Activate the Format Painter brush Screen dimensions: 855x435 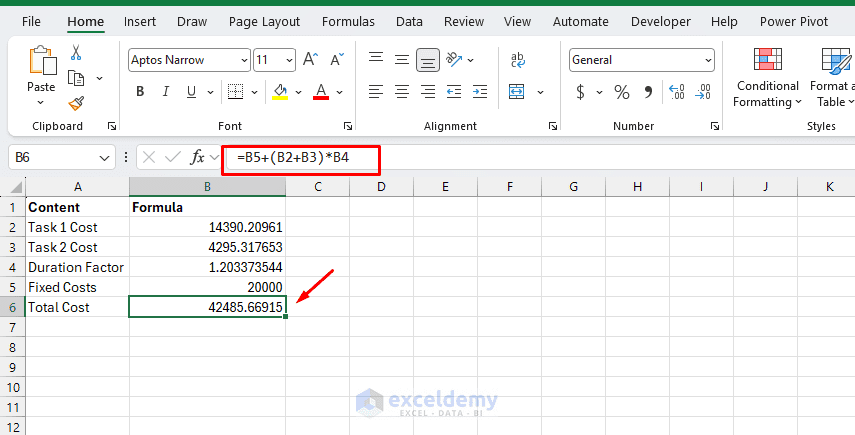[76, 103]
